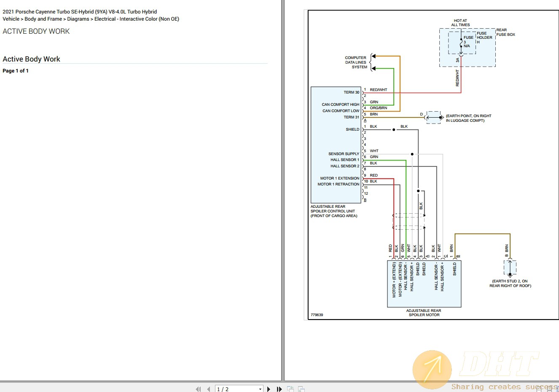The image size is (559, 392).
Task: Click the RED wire label at pin 9
Action: pos(374,175)
